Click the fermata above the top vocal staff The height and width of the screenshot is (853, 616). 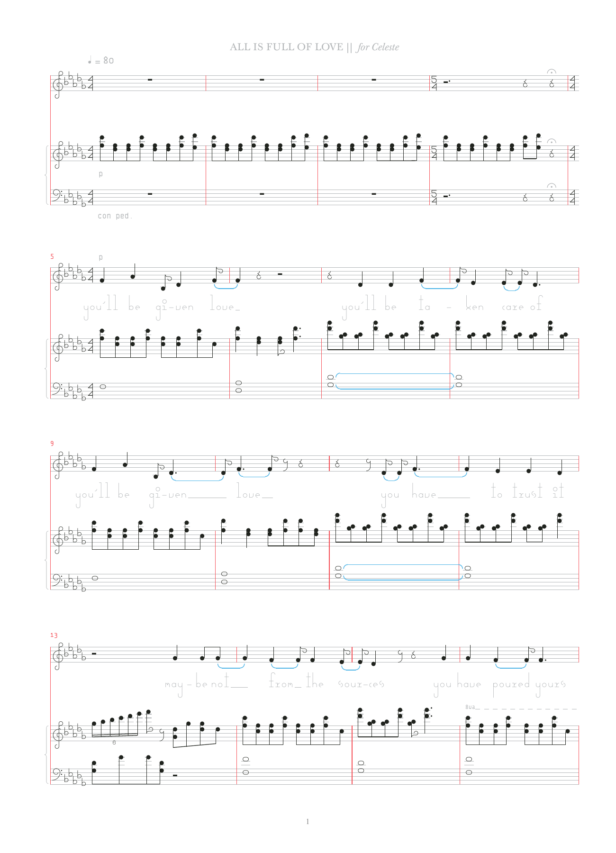552,72
